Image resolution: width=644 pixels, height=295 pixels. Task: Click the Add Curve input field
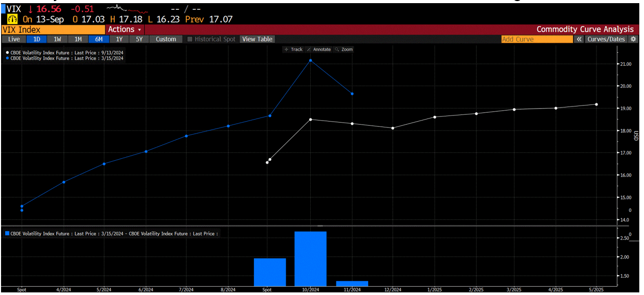(x=537, y=39)
